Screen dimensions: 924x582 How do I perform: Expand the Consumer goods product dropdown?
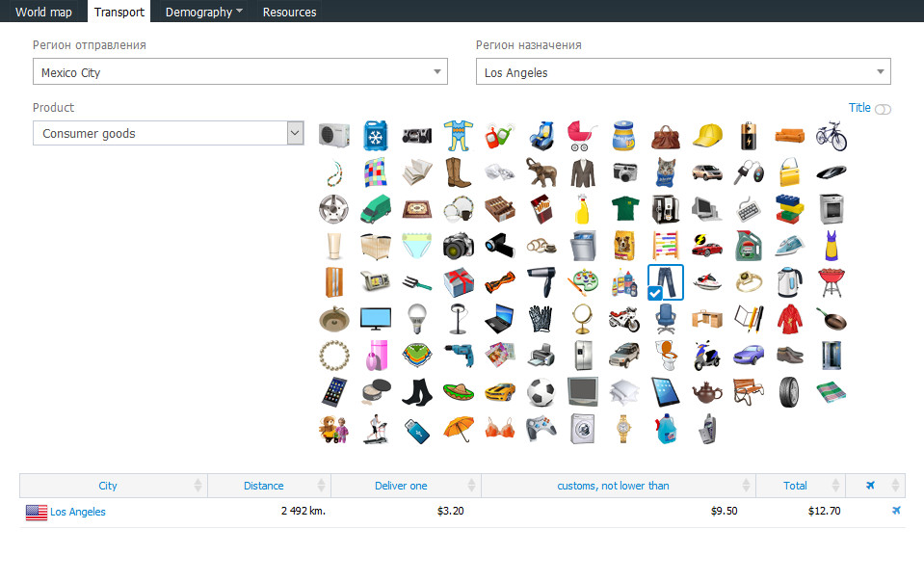coord(169,134)
